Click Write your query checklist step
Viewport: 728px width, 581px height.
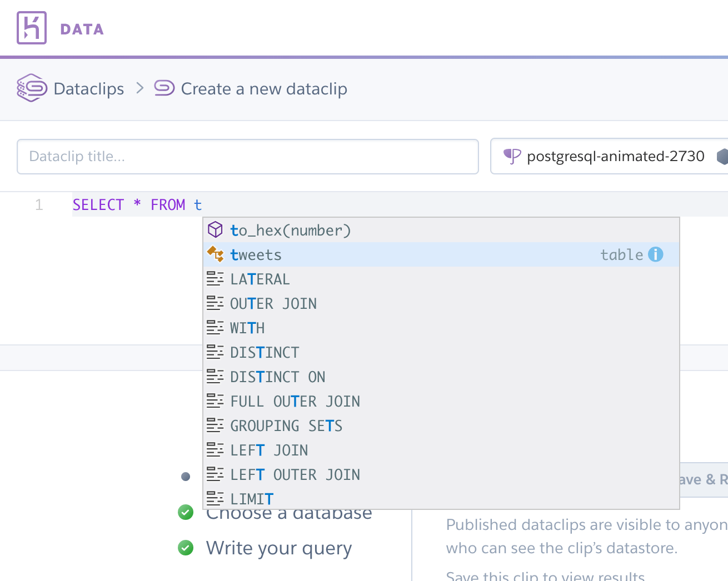(279, 548)
